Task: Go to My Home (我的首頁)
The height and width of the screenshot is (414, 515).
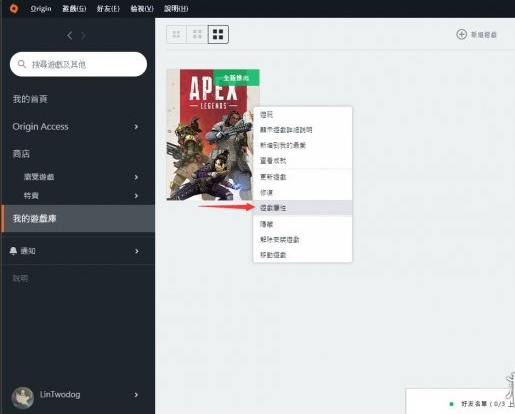Action: coord(30,99)
